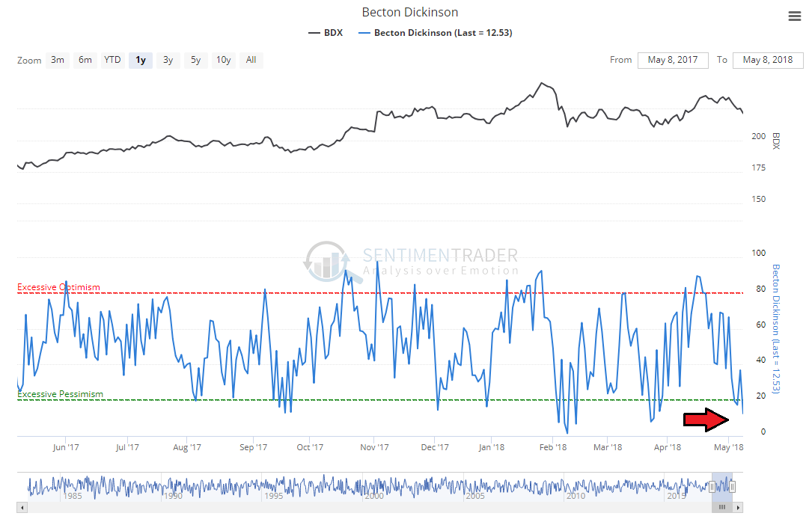The image size is (812, 519).
Task: Click the 2000 label in the navigator
Action: click(374, 496)
